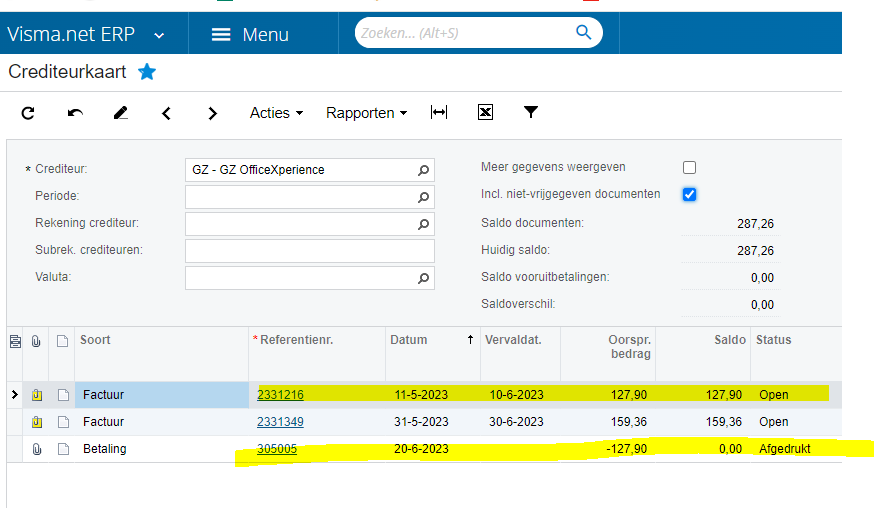This screenshot has height=508, width=874.
Task: Click the hamburger Menu icon
Action: click(x=221, y=35)
